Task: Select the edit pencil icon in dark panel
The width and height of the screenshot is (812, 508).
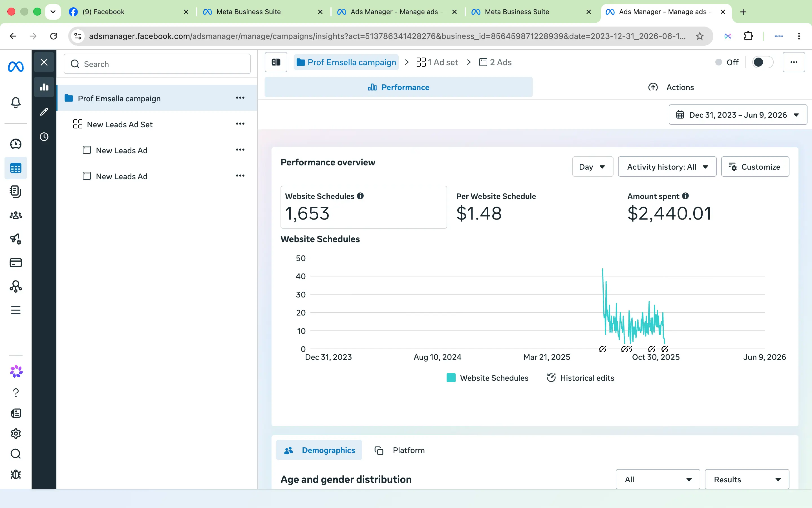Action: click(44, 112)
